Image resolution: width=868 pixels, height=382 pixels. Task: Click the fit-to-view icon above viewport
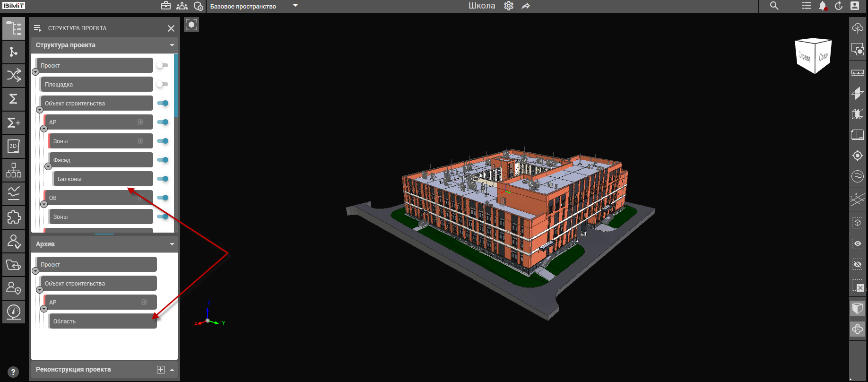191,25
